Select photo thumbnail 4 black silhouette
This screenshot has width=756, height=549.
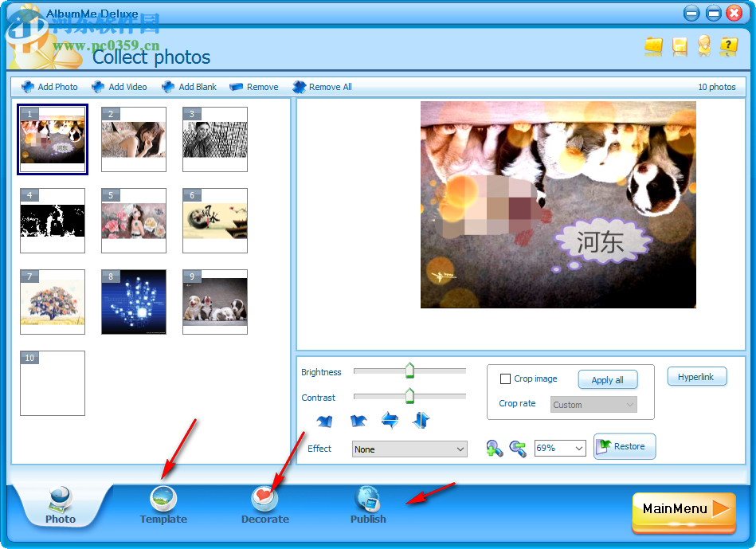click(x=53, y=221)
